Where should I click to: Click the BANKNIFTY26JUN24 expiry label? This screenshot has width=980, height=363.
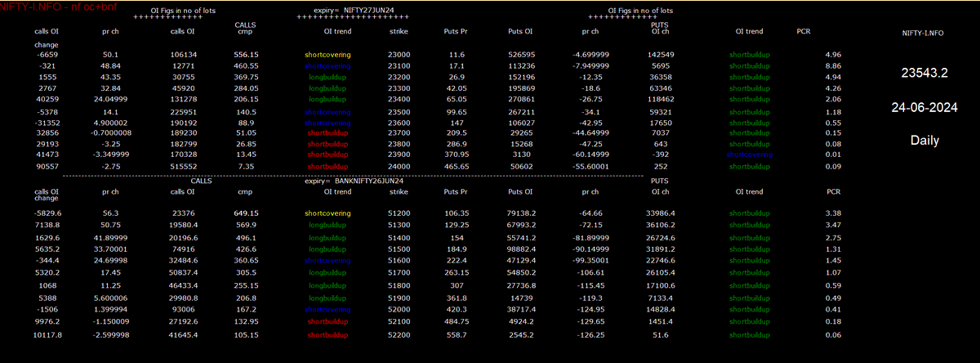coord(370,181)
